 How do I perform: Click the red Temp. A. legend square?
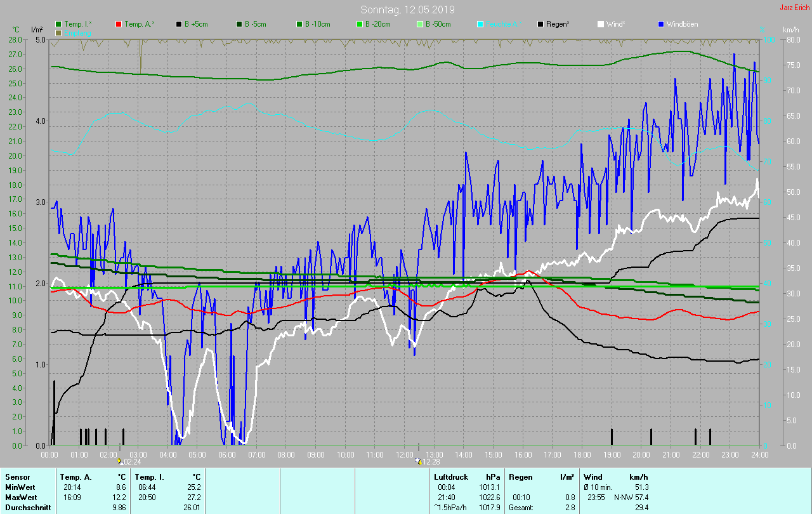coord(119,24)
